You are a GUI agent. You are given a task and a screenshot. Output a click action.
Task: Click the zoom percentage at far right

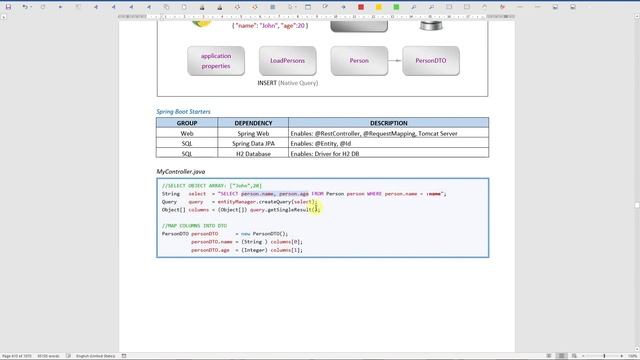(633, 356)
